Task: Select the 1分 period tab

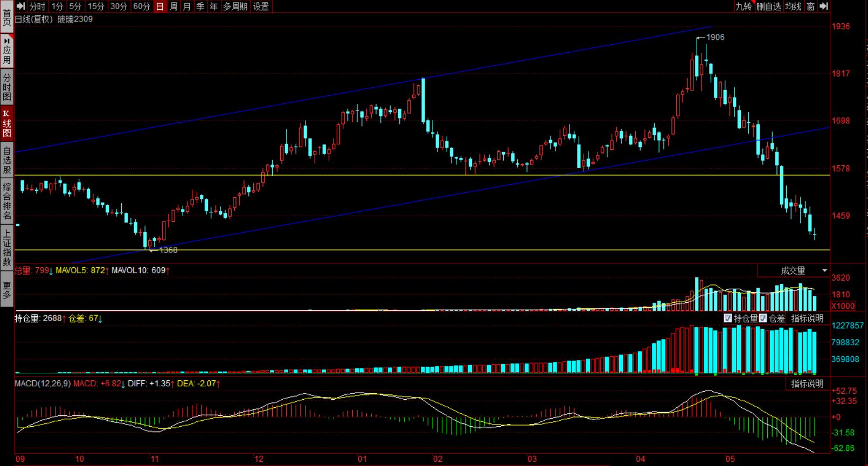Action: click(57, 6)
